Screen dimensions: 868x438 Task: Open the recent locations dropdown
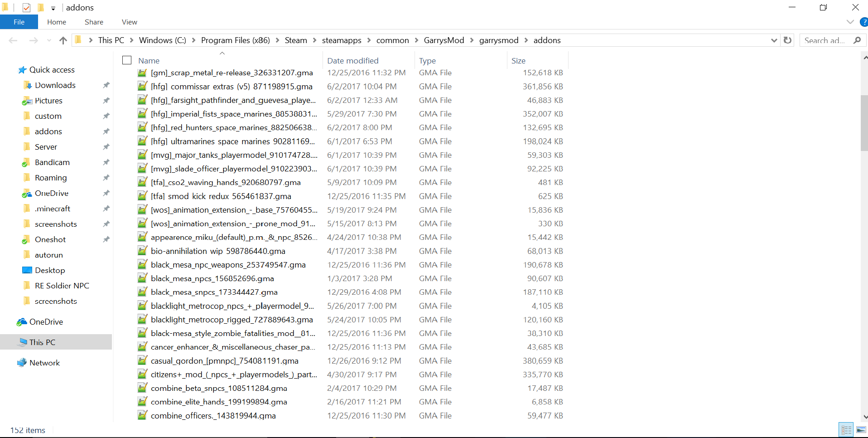click(49, 40)
